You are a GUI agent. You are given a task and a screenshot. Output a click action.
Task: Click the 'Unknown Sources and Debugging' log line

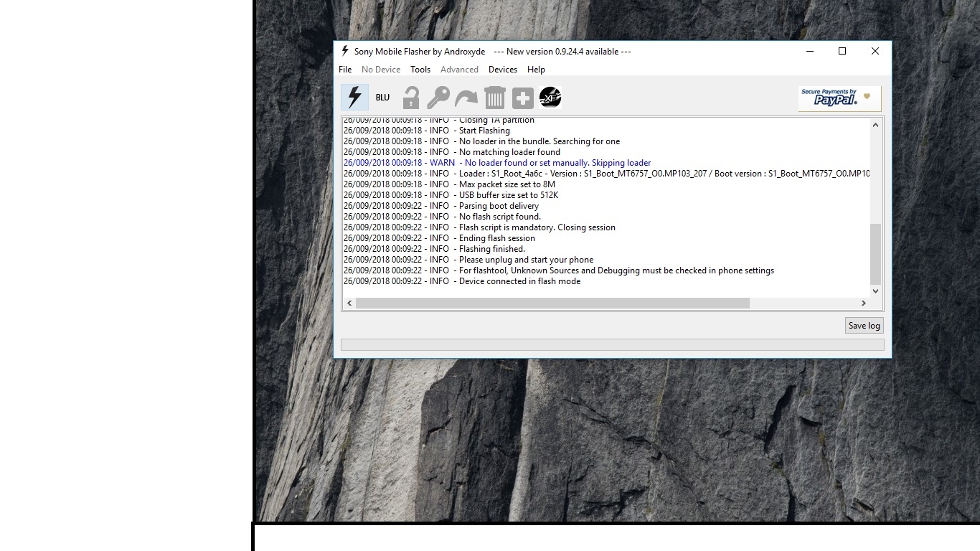click(559, 270)
